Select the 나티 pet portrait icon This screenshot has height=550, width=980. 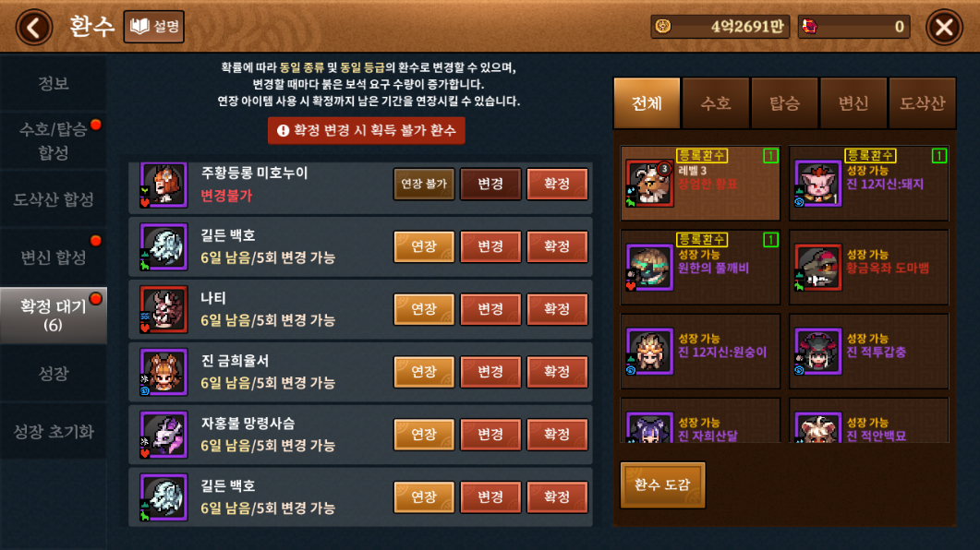pos(163,309)
